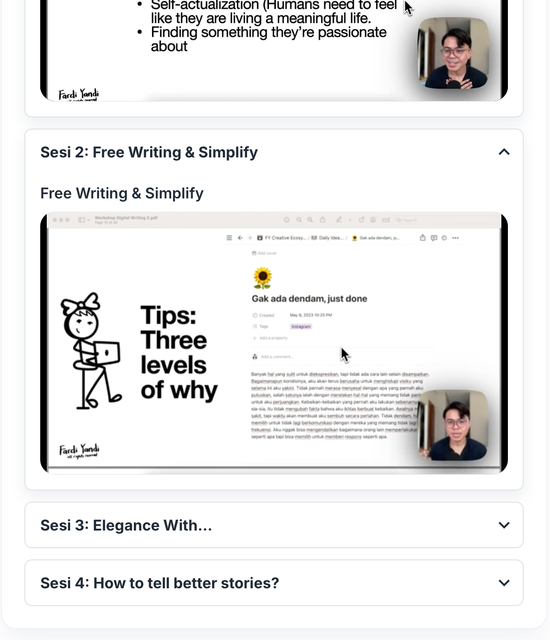The image size is (550, 640).
Task: Click the markup pen icon in PDF toolbar
Action: click(339, 220)
